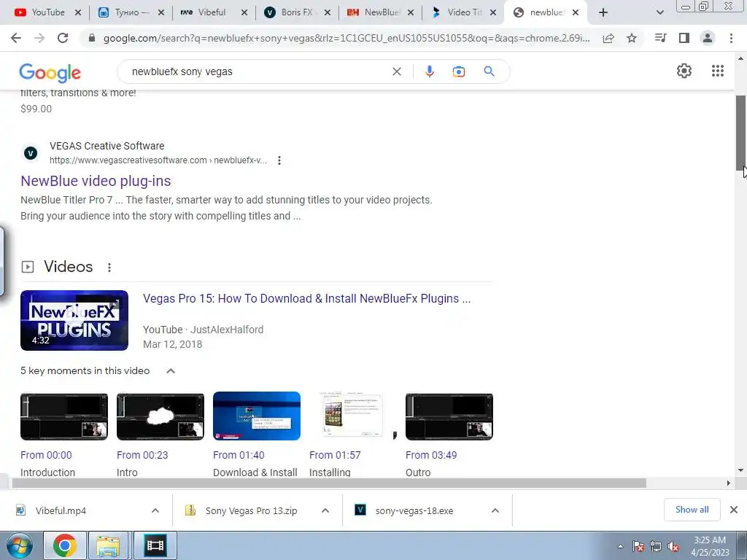Open the share this page icon
This screenshot has height=560, width=747.
click(x=608, y=38)
